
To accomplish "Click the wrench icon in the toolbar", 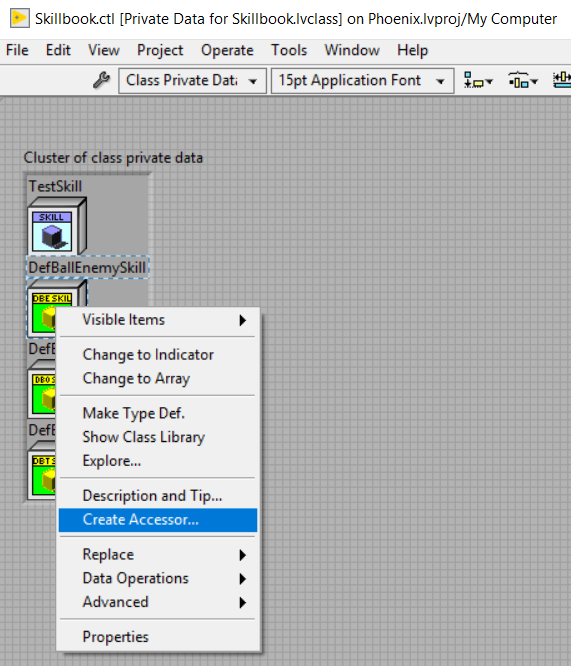I will point(101,80).
